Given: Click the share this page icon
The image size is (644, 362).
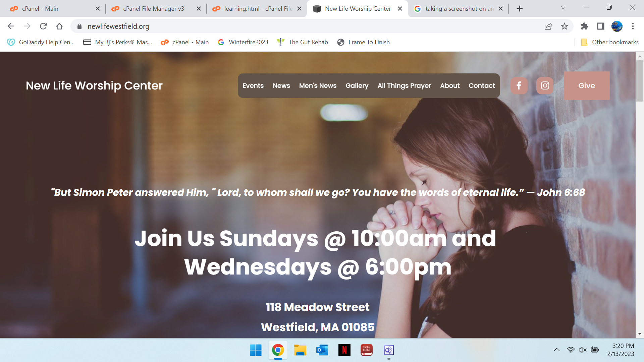Looking at the screenshot, I should (x=548, y=26).
